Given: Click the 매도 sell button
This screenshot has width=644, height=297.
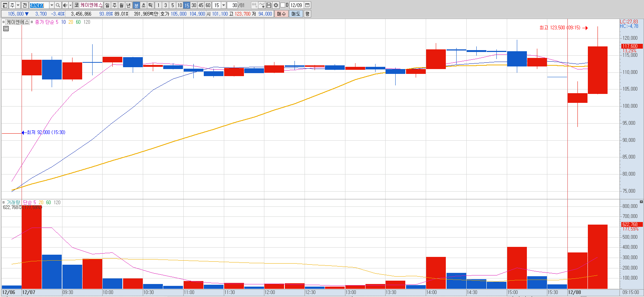Looking at the screenshot, I should (296, 14).
